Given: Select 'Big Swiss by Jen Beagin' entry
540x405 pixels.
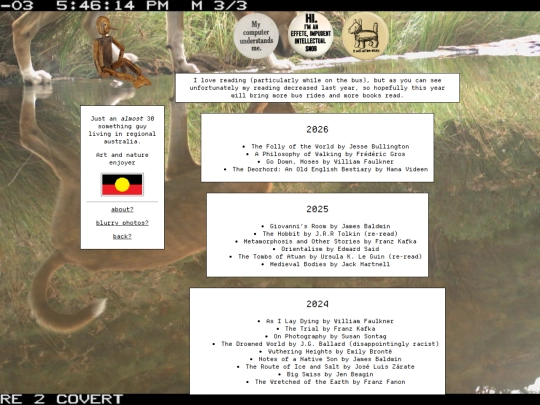Looking at the screenshot, I should click(x=330, y=374).
